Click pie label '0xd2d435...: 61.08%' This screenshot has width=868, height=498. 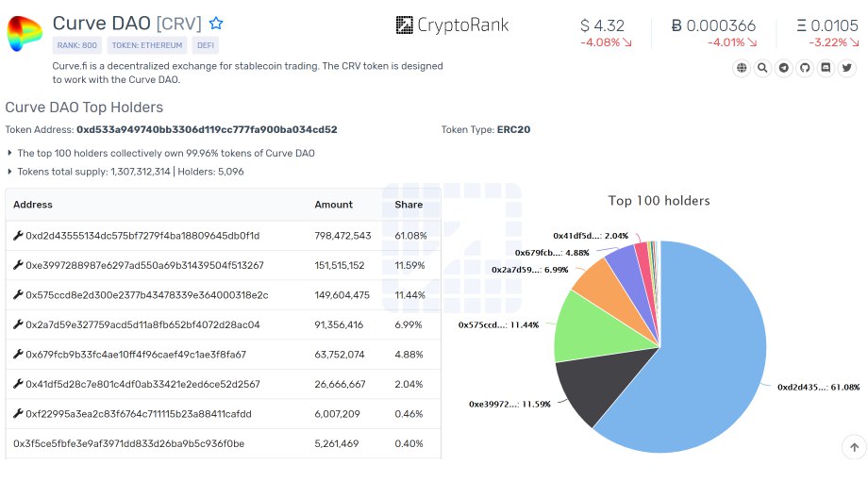coord(818,387)
